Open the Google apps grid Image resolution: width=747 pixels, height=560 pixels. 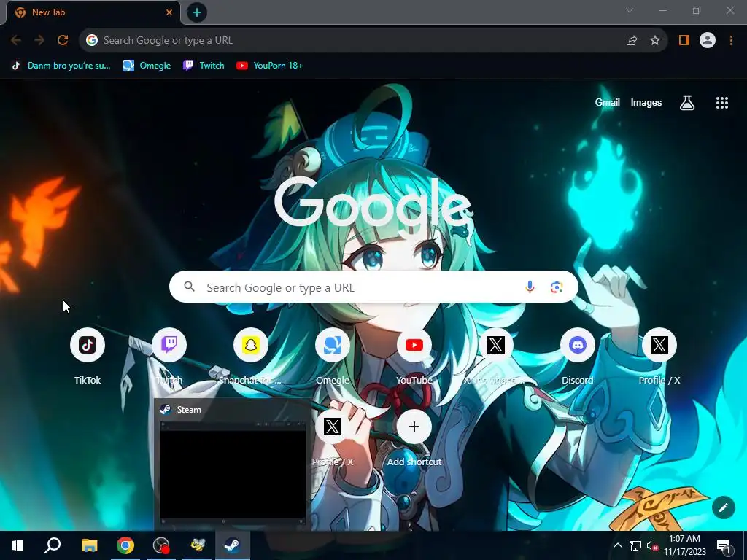pos(722,103)
